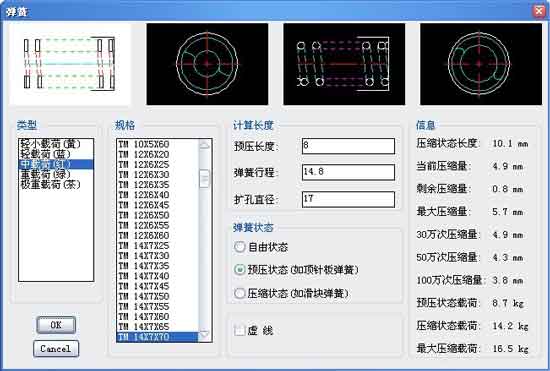Select spec TM 14X7X25

tap(157, 246)
